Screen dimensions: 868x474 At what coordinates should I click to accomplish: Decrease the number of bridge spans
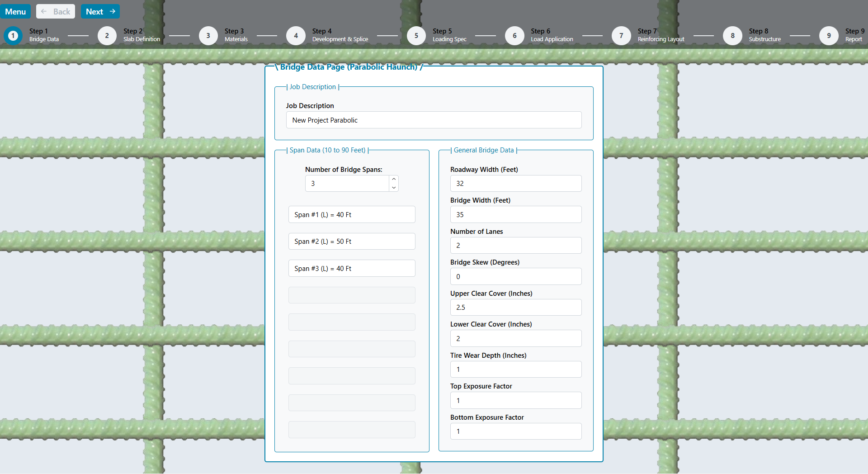(x=394, y=188)
